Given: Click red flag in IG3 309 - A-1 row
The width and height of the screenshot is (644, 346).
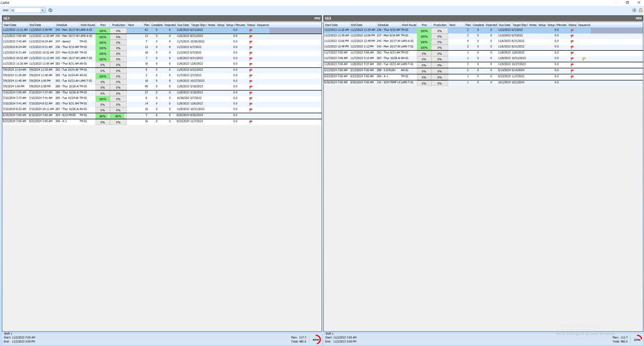Looking at the screenshot, I should pyautogui.click(x=572, y=77).
